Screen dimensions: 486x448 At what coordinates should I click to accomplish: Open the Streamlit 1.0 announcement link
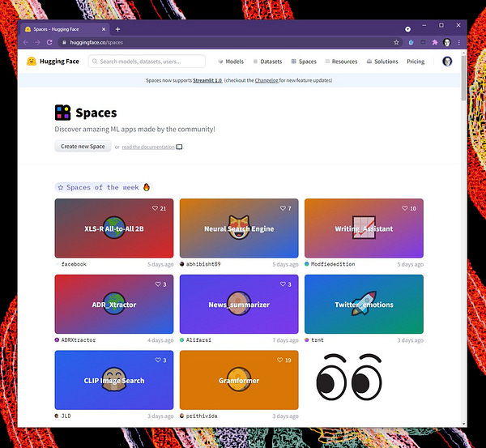tap(209, 80)
